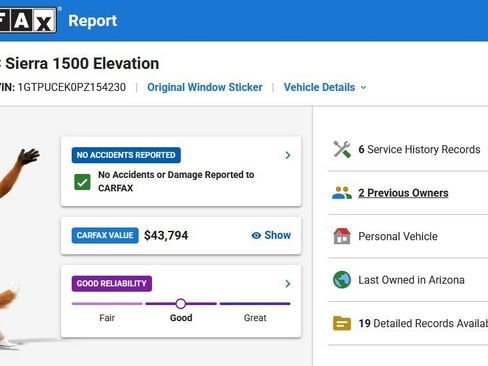Viewport: 488px width, 366px height.
Task: Click the Good reliability label
Action: (x=181, y=318)
